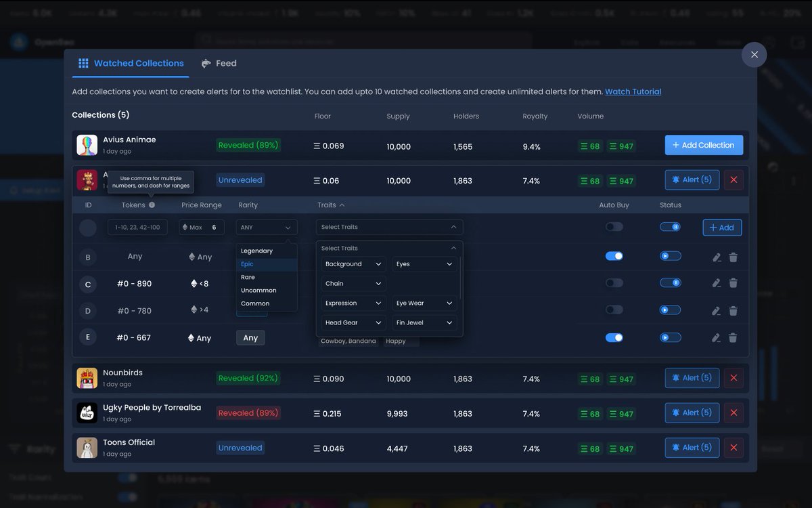This screenshot has height=508, width=812.
Task: Edit alert C with the pencil icon
Action: coord(717,283)
